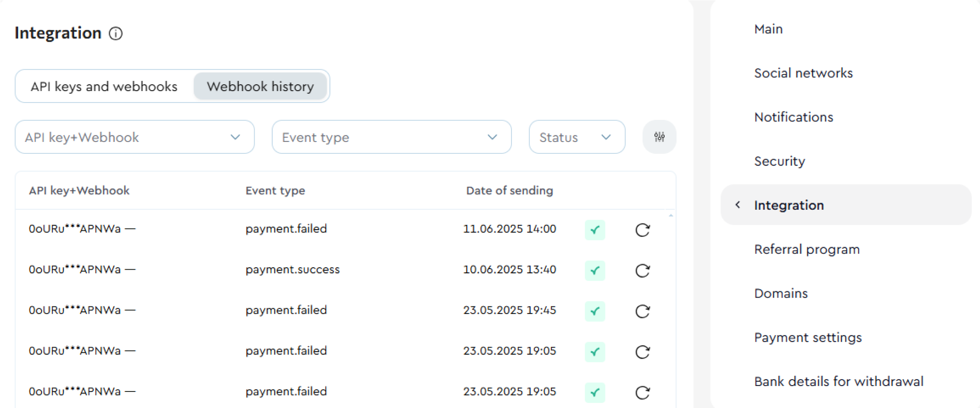Resend the payment.failed webhook from 11.06.2025
This screenshot has width=980, height=408.
click(x=642, y=230)
